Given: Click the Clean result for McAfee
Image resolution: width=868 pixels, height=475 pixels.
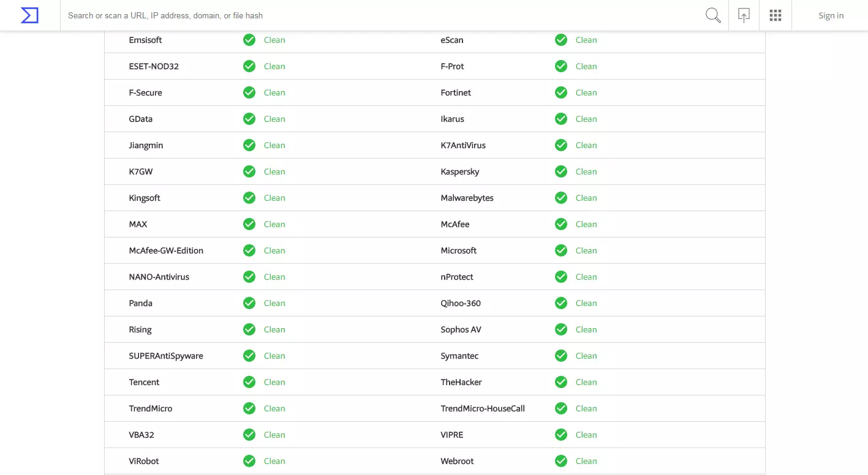Looking at the screenshot, I should coord(586,224).
